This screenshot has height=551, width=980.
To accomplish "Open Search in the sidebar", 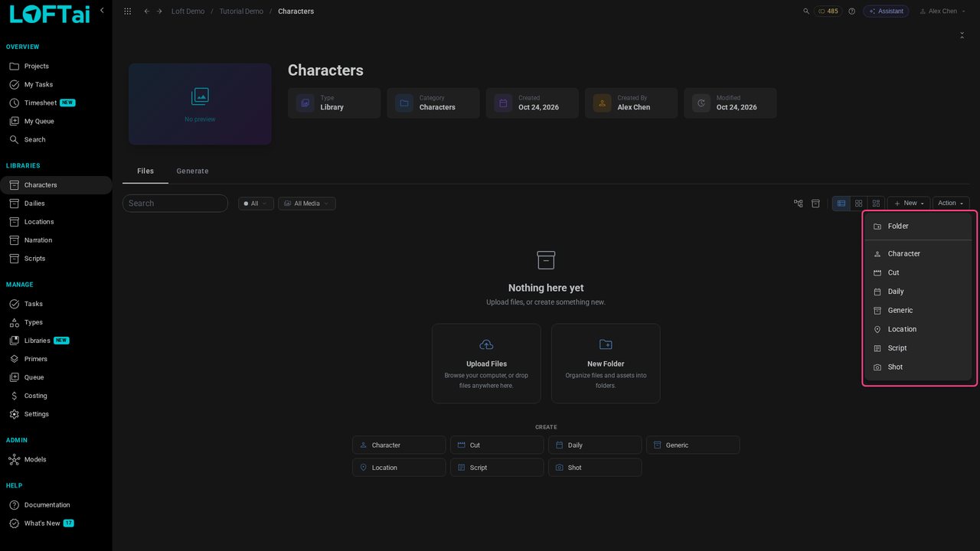I will pyautogui.click(x=56, y=140).
